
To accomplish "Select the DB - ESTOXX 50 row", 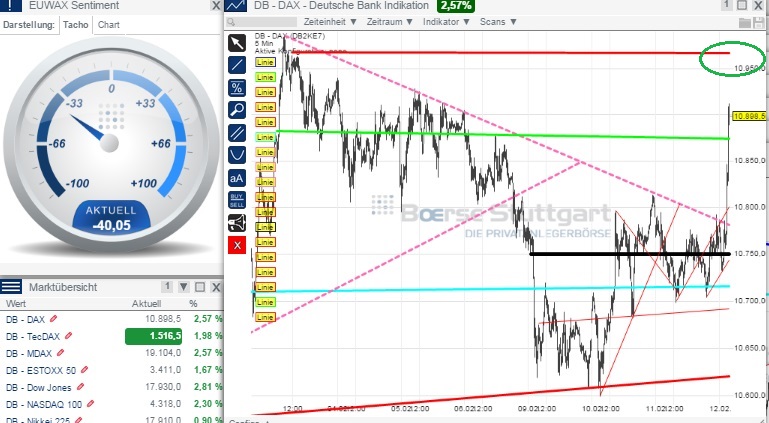I will pos(112,370).
